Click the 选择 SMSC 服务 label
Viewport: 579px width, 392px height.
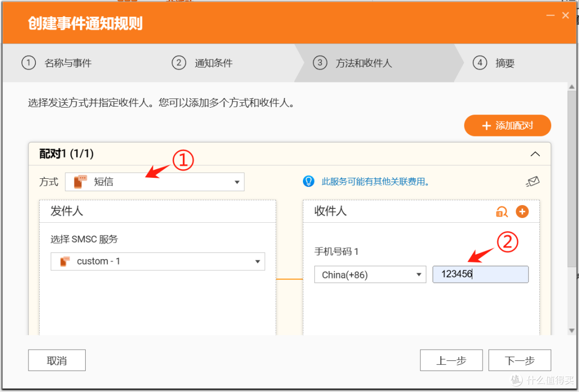(x=84, y=239)
